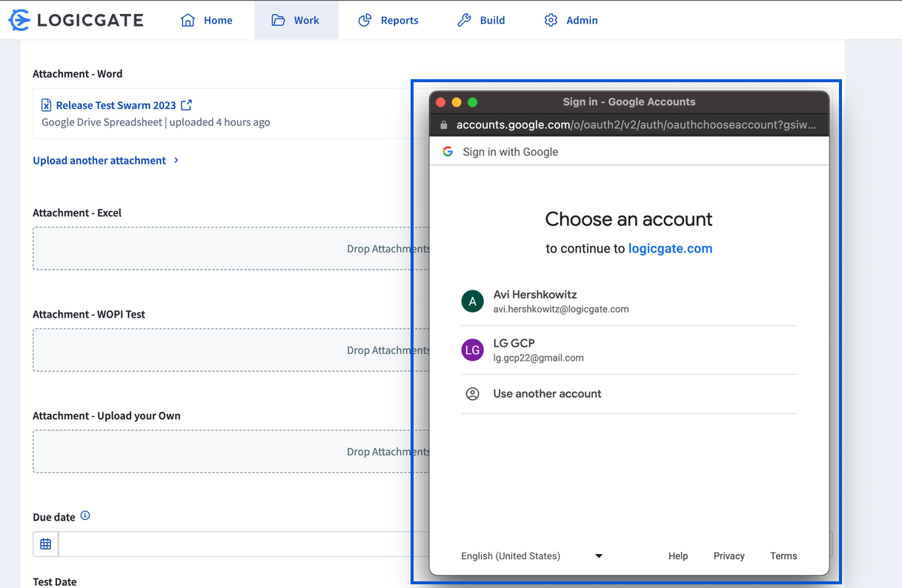
Task: Click the logicgate.com link in the sign-in dialog
Action: click(x=670, y=249)
